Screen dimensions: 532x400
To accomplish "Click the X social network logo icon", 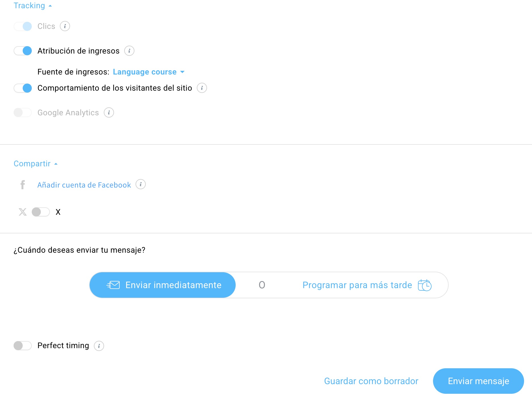I will [23, 212].
